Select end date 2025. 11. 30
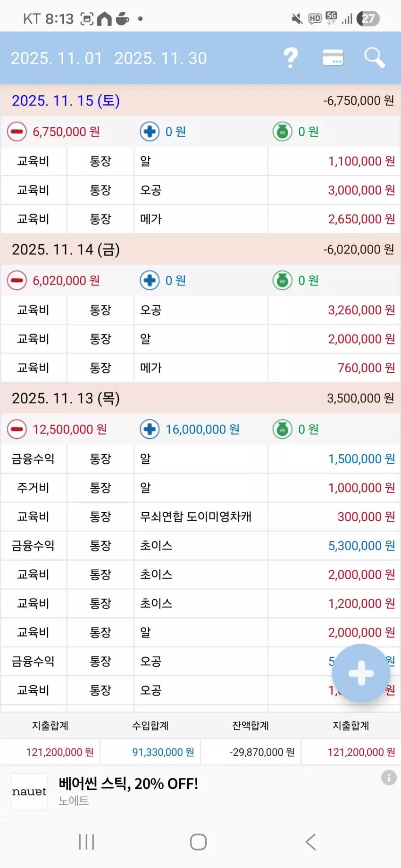The height and width of the screenshot is (868, 401). (160, 58)
